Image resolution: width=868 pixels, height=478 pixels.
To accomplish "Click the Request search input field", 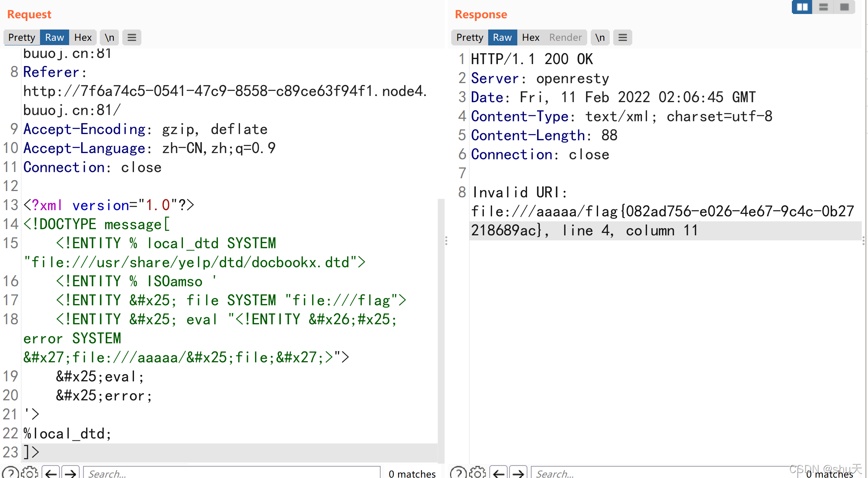I will click(x=231, y=473).
